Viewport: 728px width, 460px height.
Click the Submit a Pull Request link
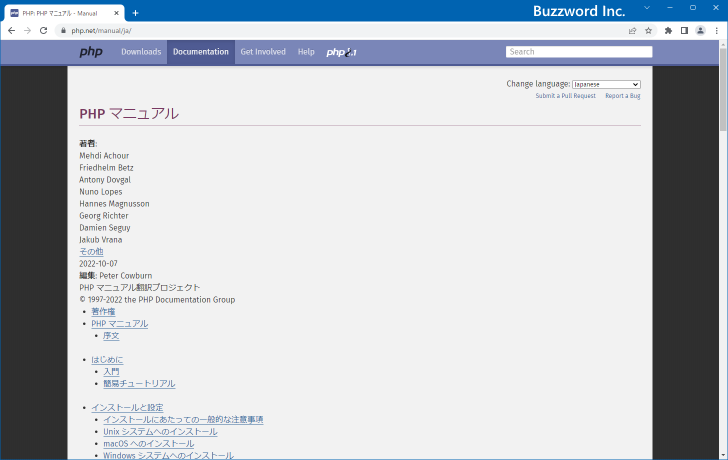566,96
